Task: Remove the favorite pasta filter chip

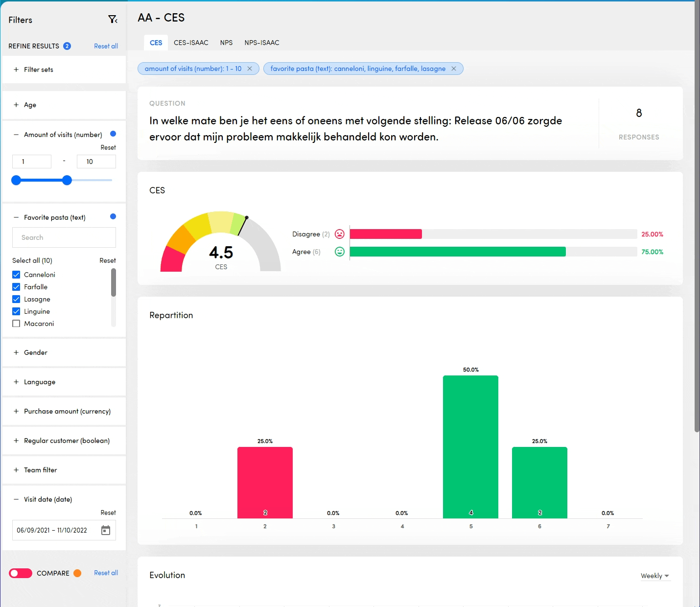Action: point(454,69)
